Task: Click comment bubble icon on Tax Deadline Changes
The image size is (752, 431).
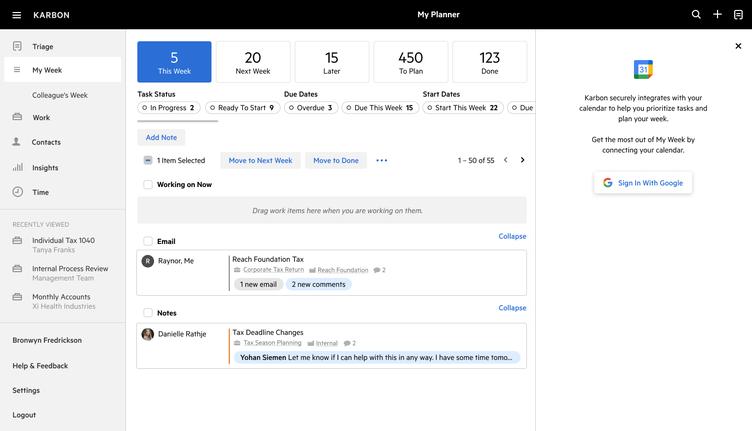Action: [x=347, y=343]
